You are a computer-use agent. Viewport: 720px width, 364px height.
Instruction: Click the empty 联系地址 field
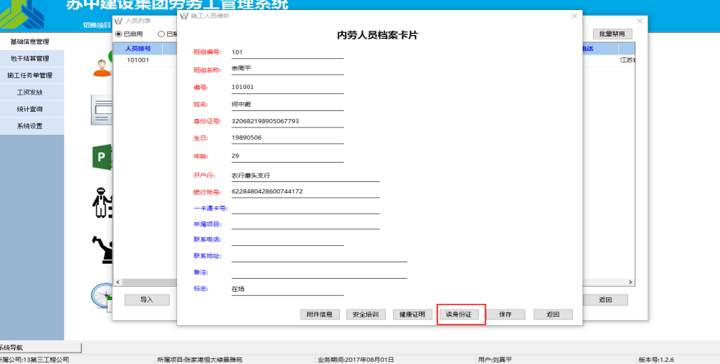[x=319, y=256]
